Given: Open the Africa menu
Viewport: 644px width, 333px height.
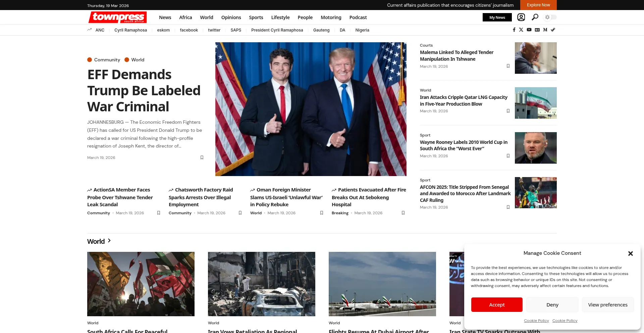Looking at the screenshot, I should (x=185, y=17).
